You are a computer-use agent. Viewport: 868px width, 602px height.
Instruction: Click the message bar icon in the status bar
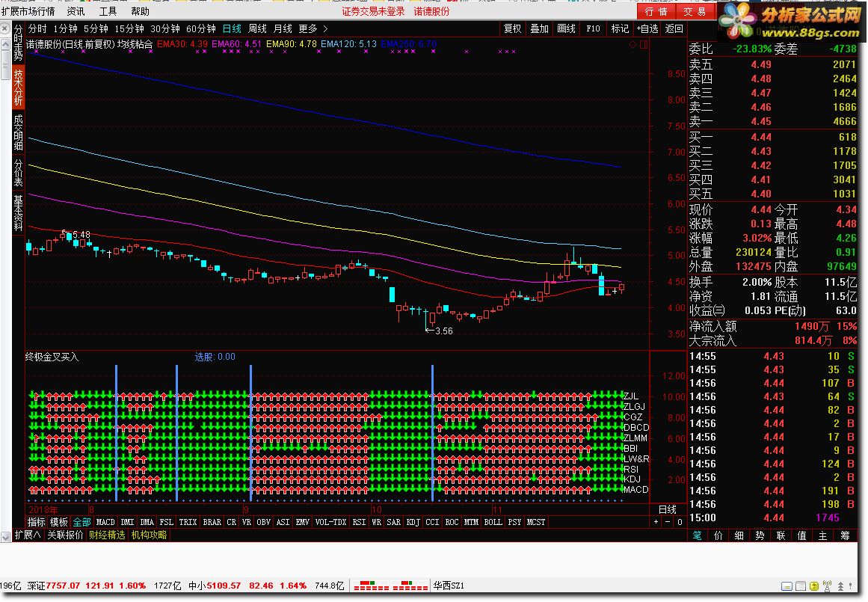787,586
